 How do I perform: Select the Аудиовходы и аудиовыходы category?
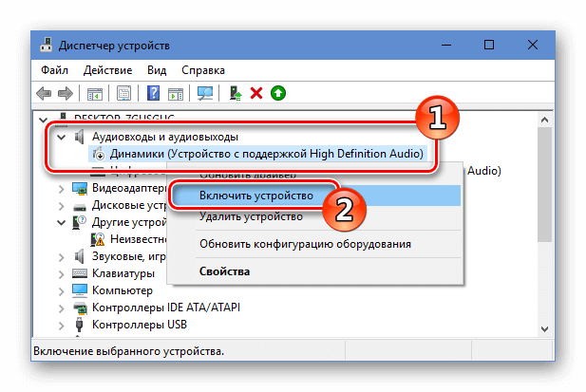(165, 137)
